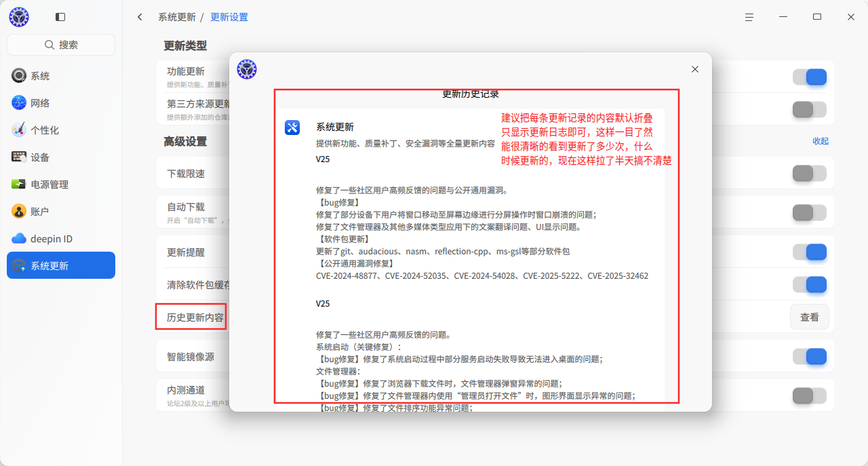The height and width of the screenshot is (466, 868).
Task: Enable the 自动下载 switch
Action: [x=810, y=213]
